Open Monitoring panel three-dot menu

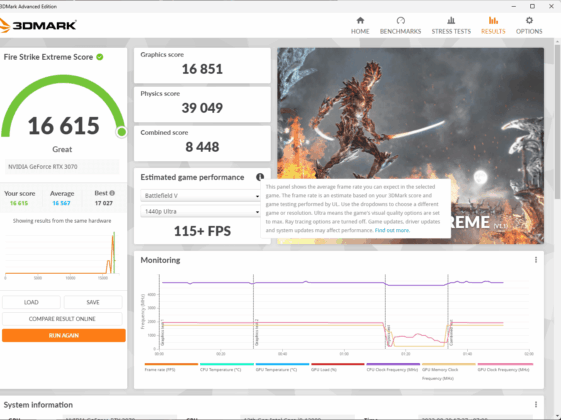click(536, 260)
